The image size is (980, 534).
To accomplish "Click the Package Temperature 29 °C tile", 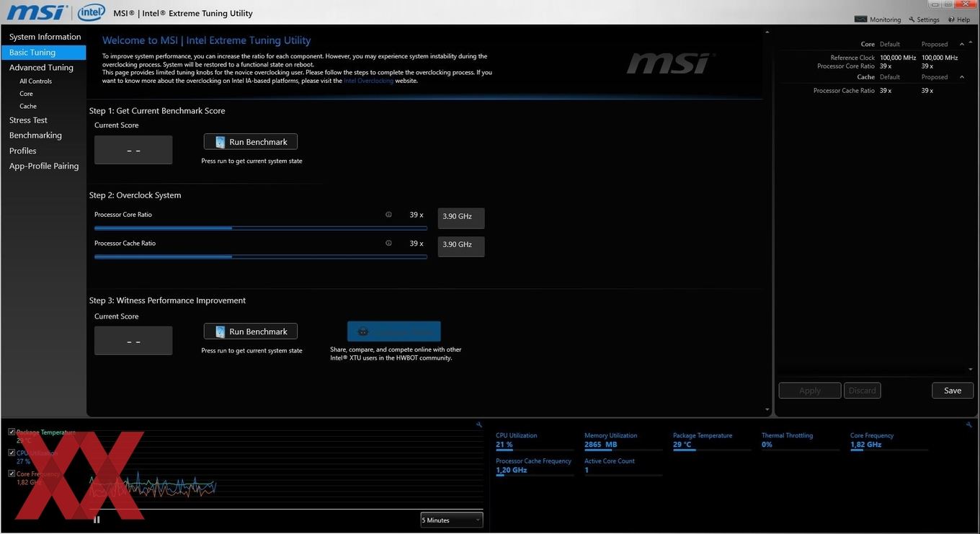I will (x=711, y=441).
